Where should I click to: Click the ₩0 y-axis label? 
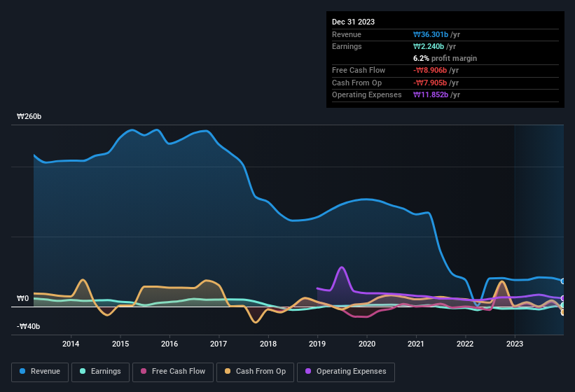22,299
